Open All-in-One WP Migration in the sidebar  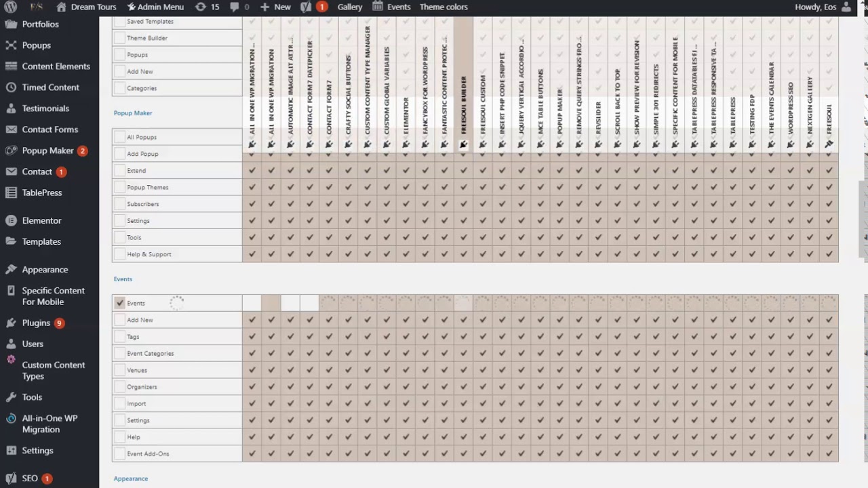pos(50,424)
